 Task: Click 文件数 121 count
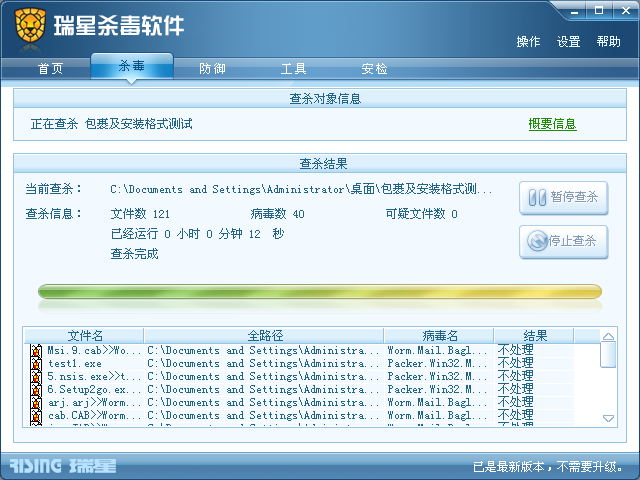(140, 213)
